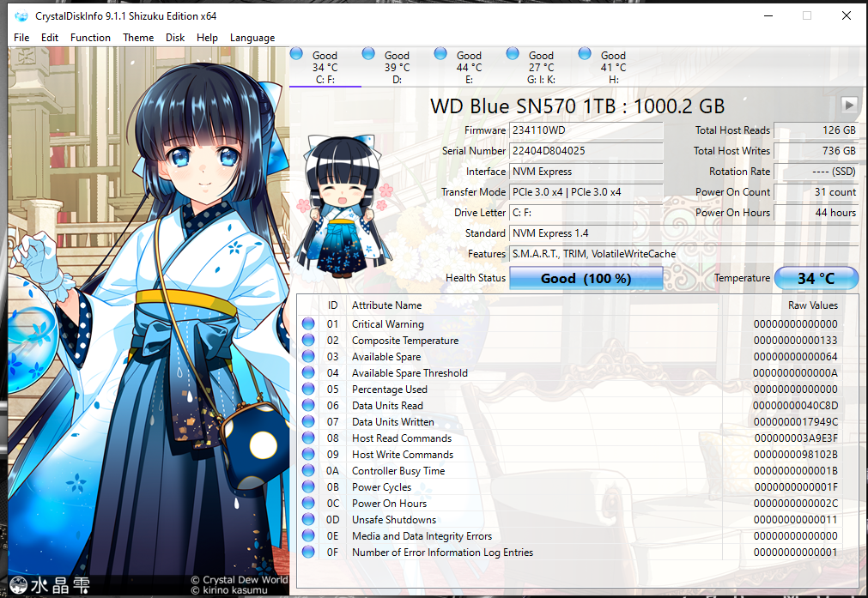868x598 pixels.
Task: Click status orb for Unsafe Shutdowns row
Action: (x=308, y=519)
